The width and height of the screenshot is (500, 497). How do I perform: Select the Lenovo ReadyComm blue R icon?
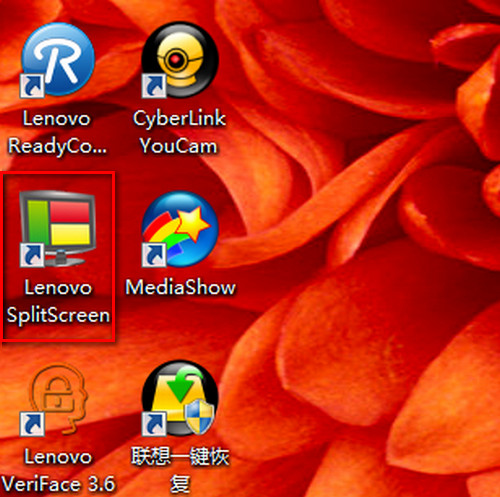(58, 59)
